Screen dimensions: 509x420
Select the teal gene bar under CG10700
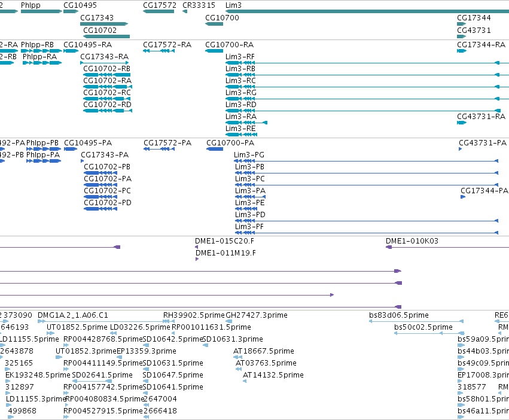click(x=214, y=24)
